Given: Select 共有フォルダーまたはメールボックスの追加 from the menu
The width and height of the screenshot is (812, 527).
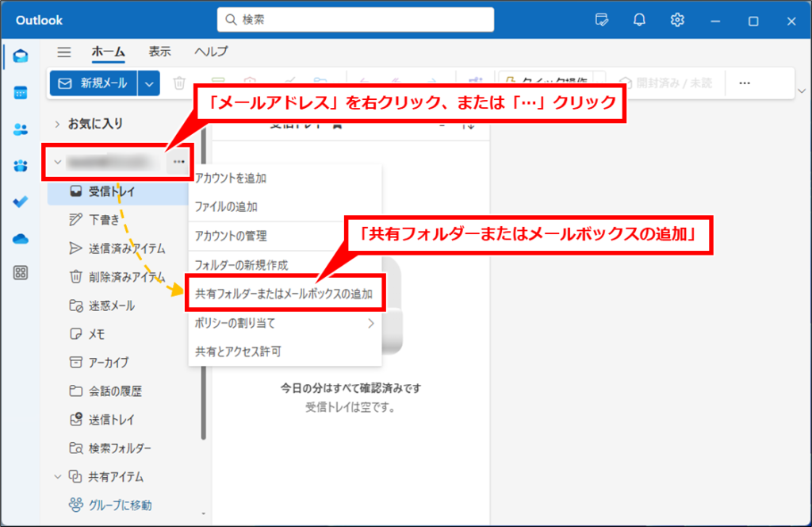Looking at the screenshot, I should click(285, 293).
